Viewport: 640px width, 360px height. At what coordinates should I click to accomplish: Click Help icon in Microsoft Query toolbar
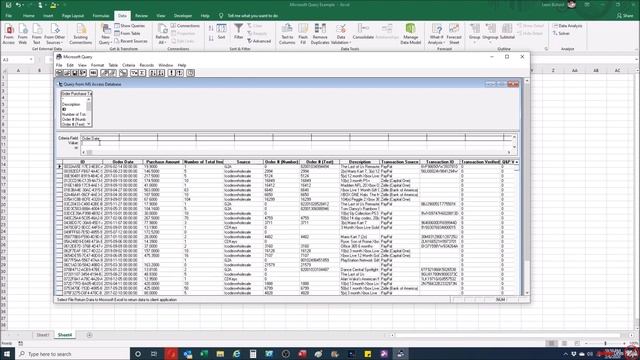pos(191,73)
